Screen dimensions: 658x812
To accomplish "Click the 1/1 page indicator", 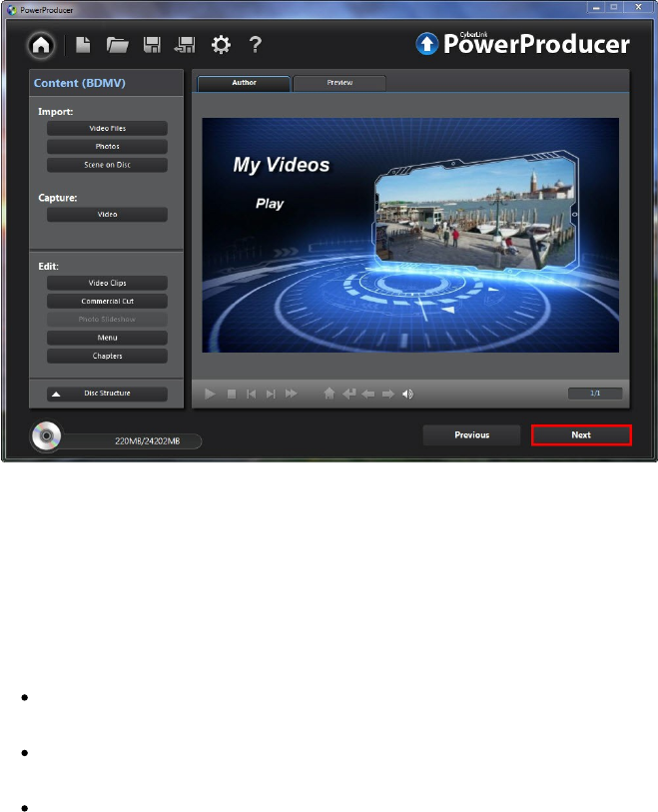I will coord(595,394).
